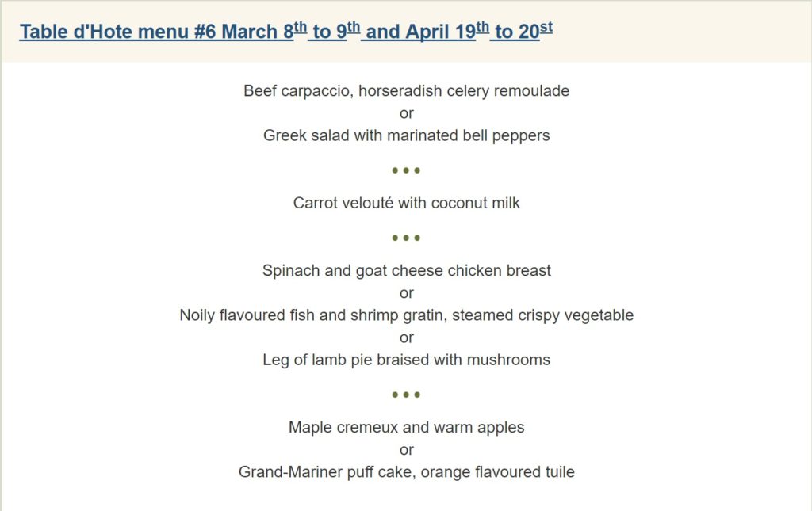Click "or" between Beef carpaccio and Greek salad
The height and width of the screenshot is (511, 812).
point(406,113)
